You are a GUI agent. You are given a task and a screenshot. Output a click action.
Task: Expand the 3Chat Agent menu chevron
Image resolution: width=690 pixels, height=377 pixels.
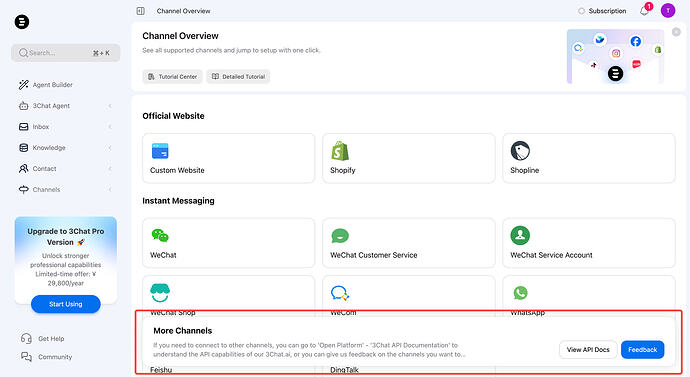click(x=110, y=106)
